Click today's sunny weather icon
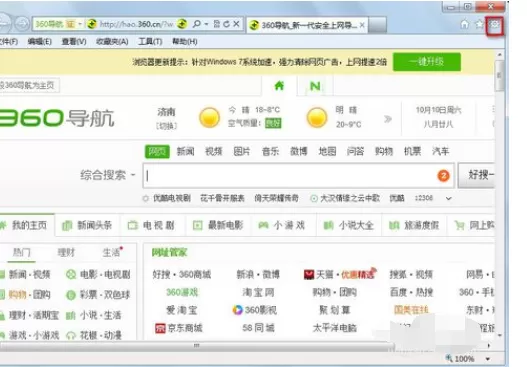The image size is (527, 367). (209, 118)
